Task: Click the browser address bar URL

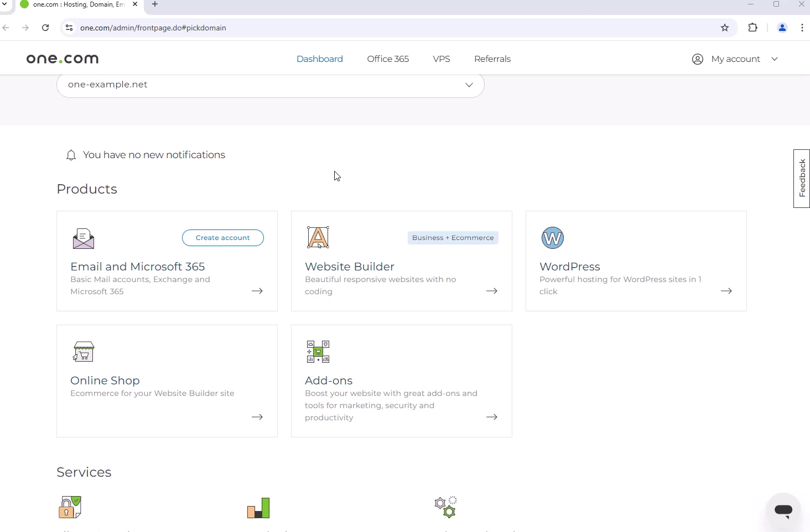Action: pyautogui.click(x=153, y=28)
